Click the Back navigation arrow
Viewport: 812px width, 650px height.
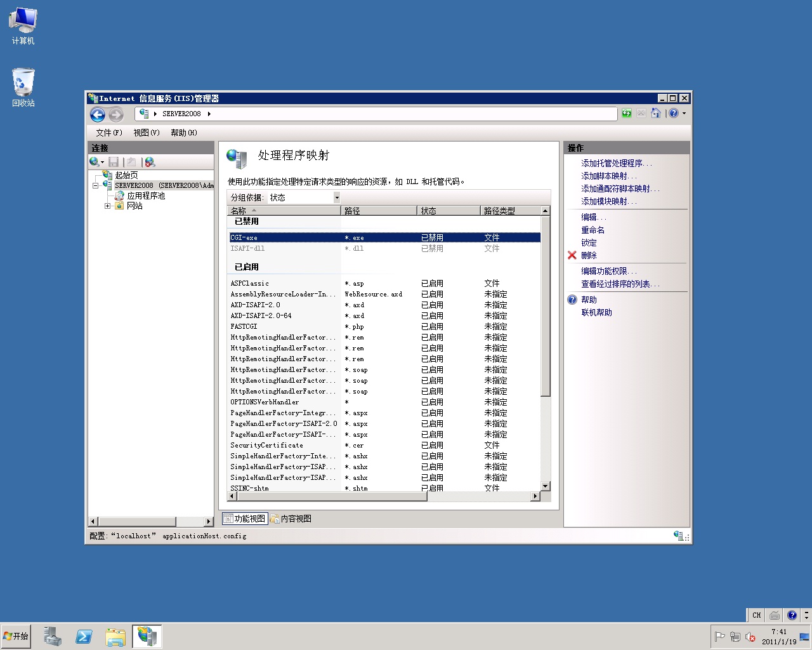point(98,114)
